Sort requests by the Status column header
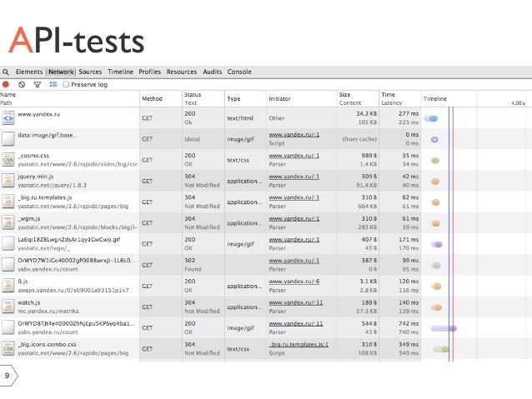The width and height of the screenshot is (532, 399). 193,95
